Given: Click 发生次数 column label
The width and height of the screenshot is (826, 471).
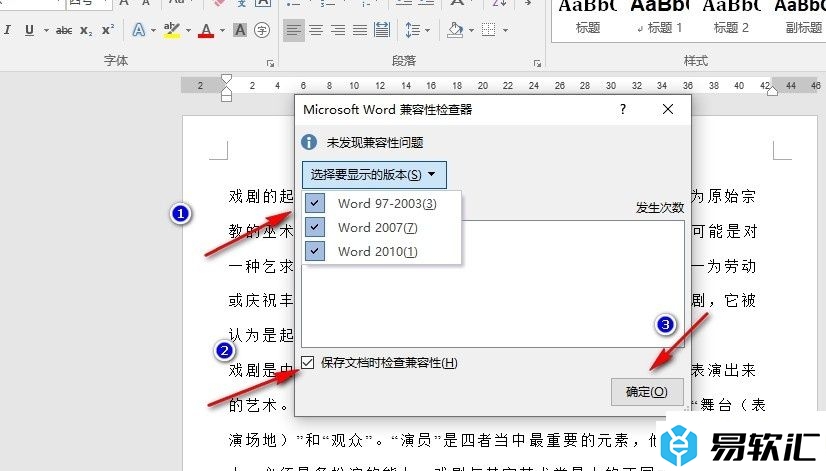Looking at the screenshot, I should click(x=660, y=208).
